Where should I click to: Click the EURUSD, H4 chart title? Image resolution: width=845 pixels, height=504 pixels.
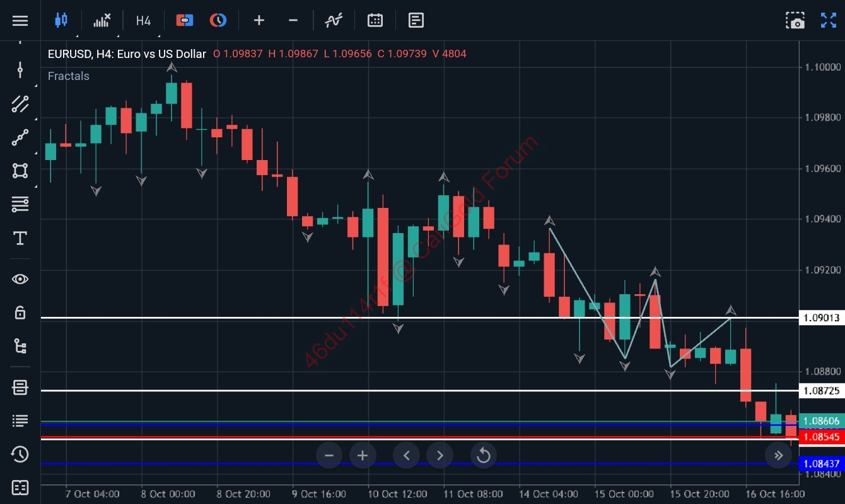[x=127, y=54]
